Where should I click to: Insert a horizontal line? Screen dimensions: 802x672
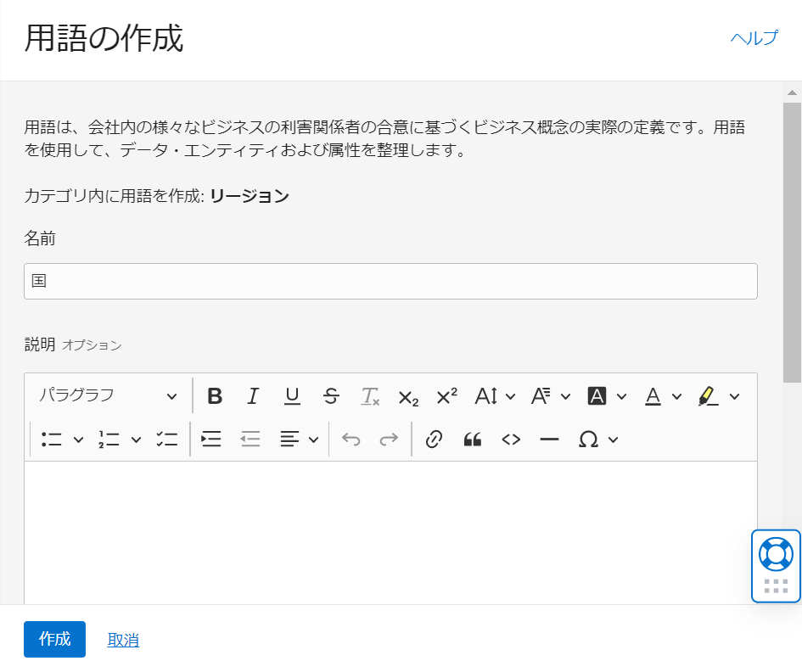[549, 440]
